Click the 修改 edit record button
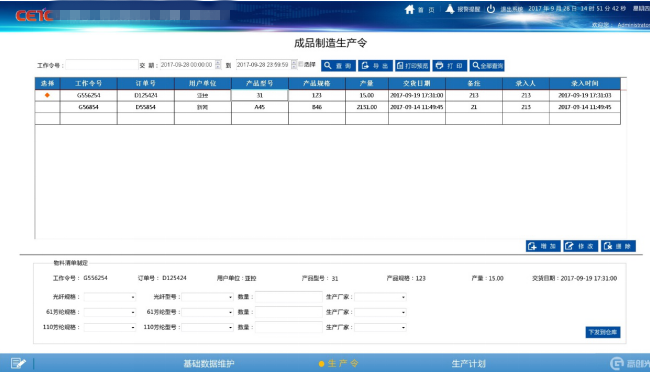The image size is (650, 372). pyautogui.click(x=580, y=246)
